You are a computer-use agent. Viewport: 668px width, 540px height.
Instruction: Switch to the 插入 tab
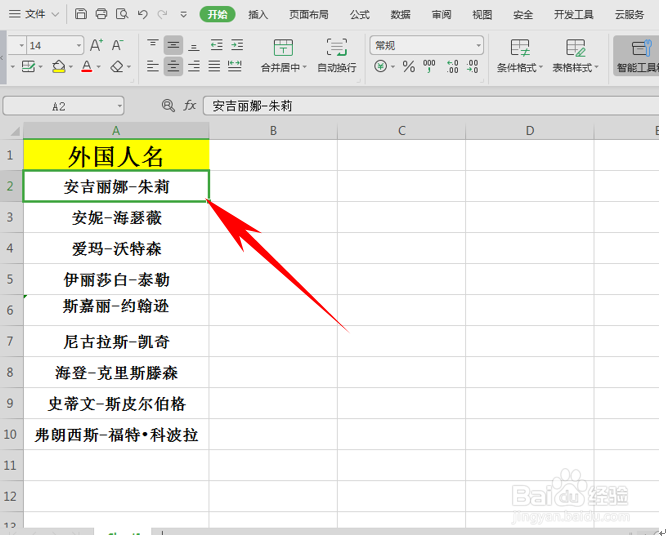(258, 14)
